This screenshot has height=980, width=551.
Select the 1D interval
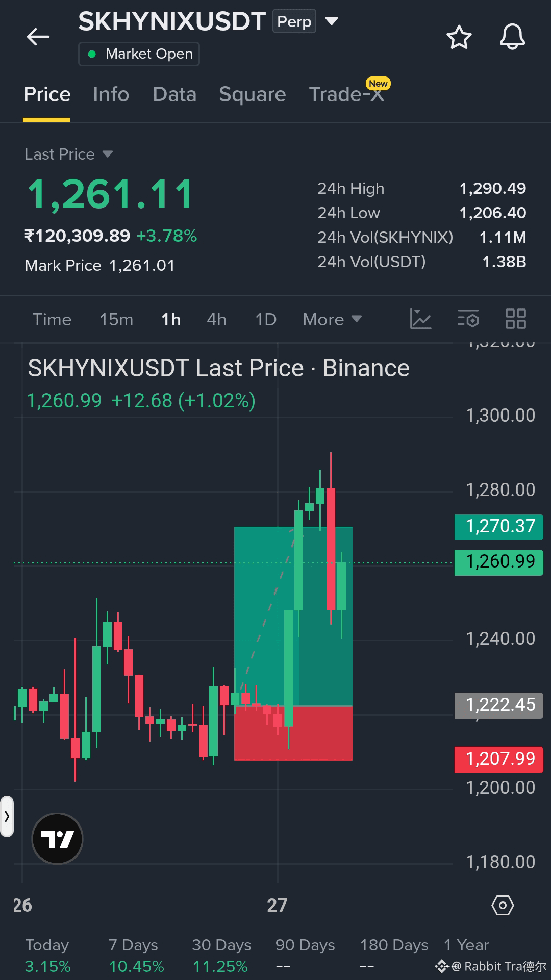266,319
